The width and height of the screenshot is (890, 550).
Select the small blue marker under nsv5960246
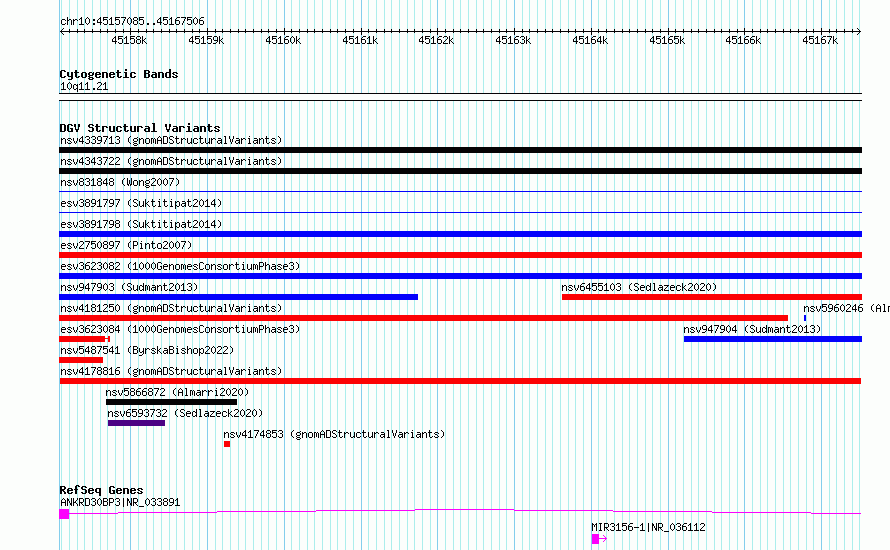coord(805,318)
